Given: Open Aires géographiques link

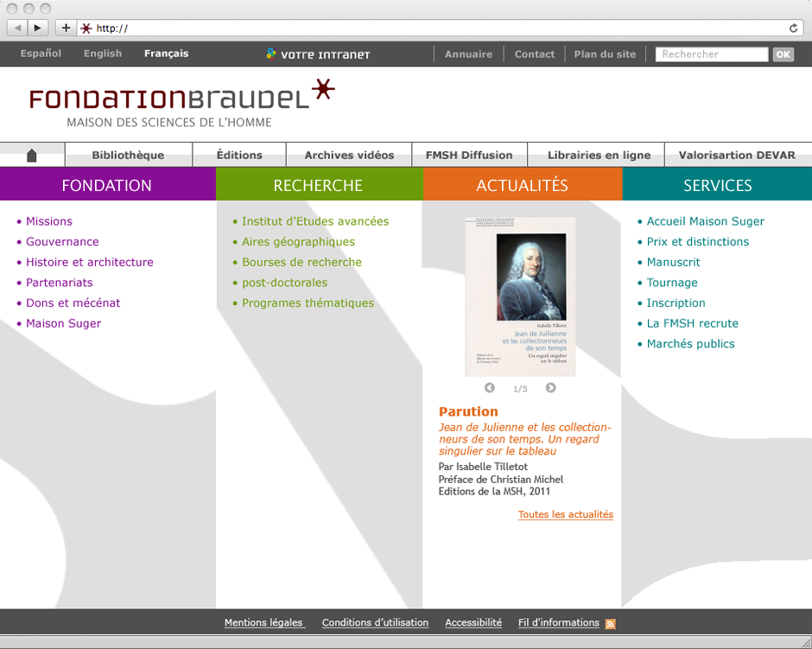Looking at the screenshot, I should click(x=298, y=241).
